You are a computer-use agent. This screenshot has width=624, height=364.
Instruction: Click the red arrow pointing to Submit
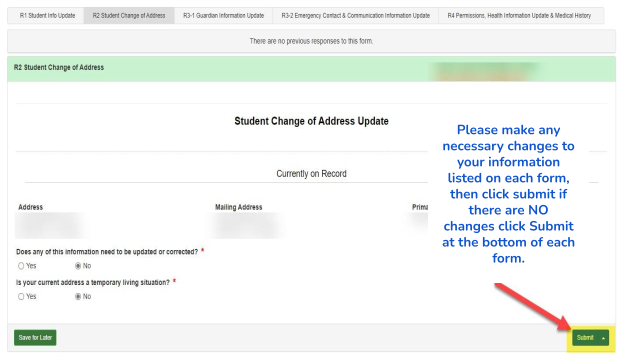click(533, 306)
